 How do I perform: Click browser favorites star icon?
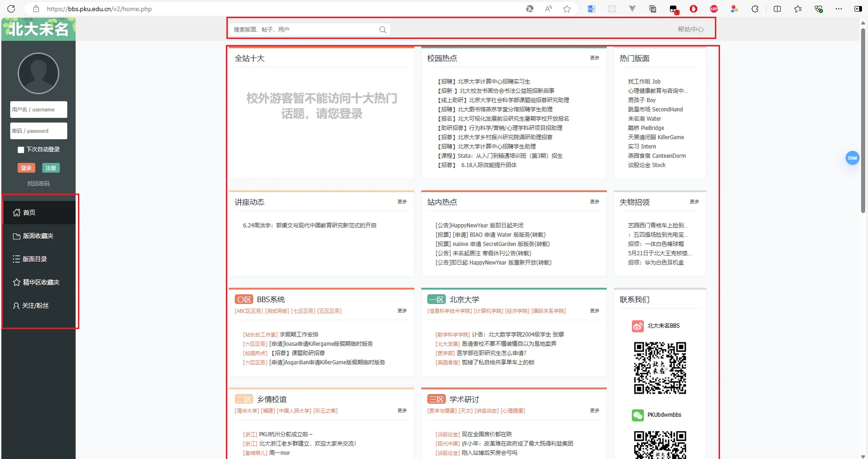point(567,9)
